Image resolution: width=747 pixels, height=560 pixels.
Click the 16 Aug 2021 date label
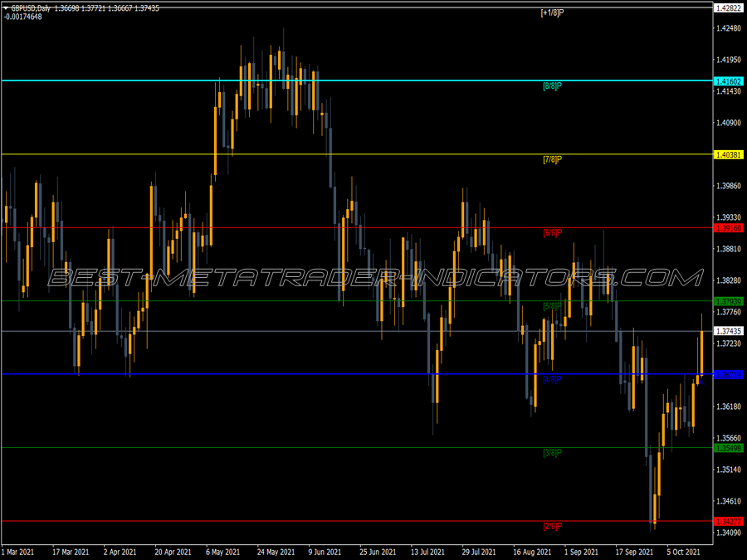coord(532,552)
